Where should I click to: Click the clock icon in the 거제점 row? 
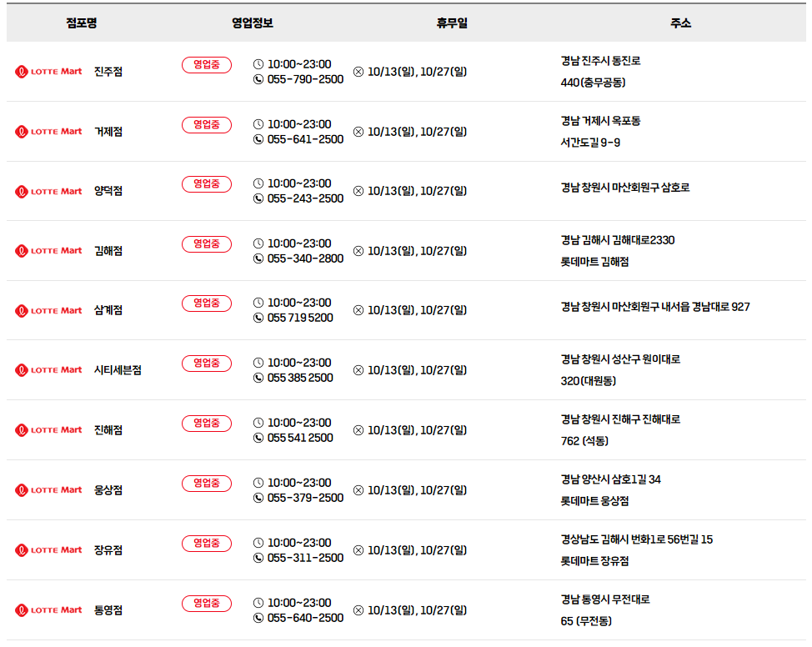[x=258, y=124]
